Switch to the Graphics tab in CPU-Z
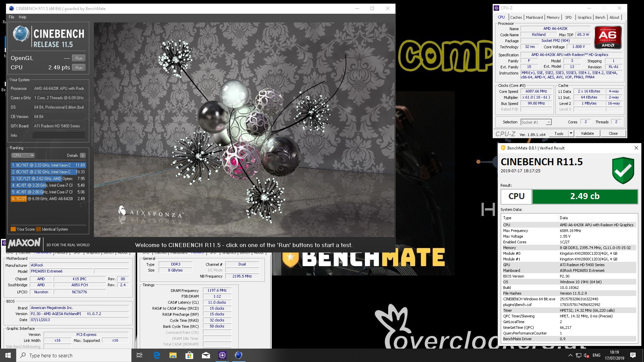Viewport: 644px width, 362px height. 585,17
